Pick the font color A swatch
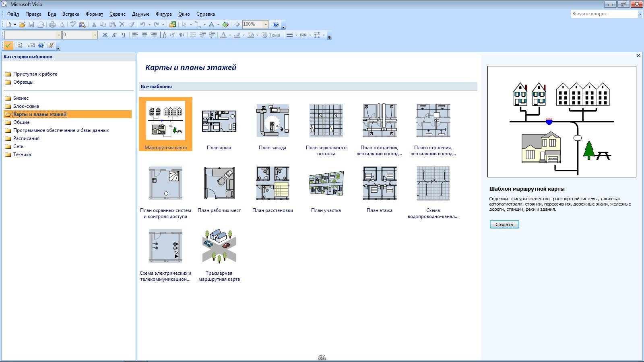Image resolution: width=644 pixels, height=362 pixels. coord(223,35)
